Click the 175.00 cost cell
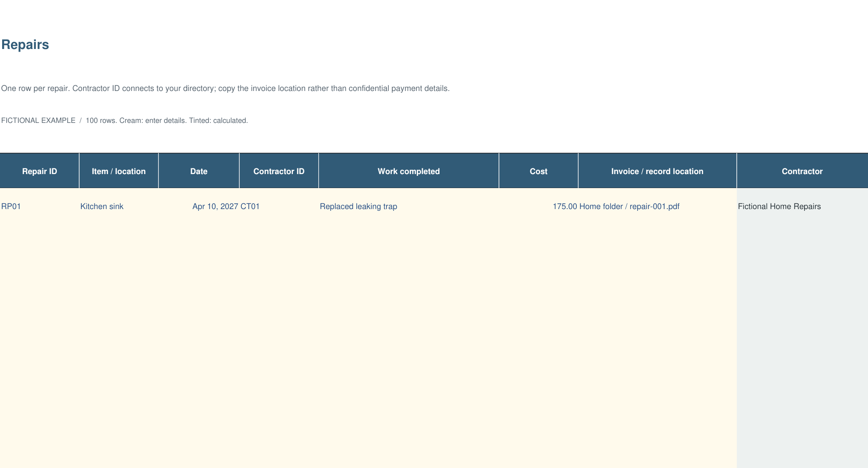 538,206
